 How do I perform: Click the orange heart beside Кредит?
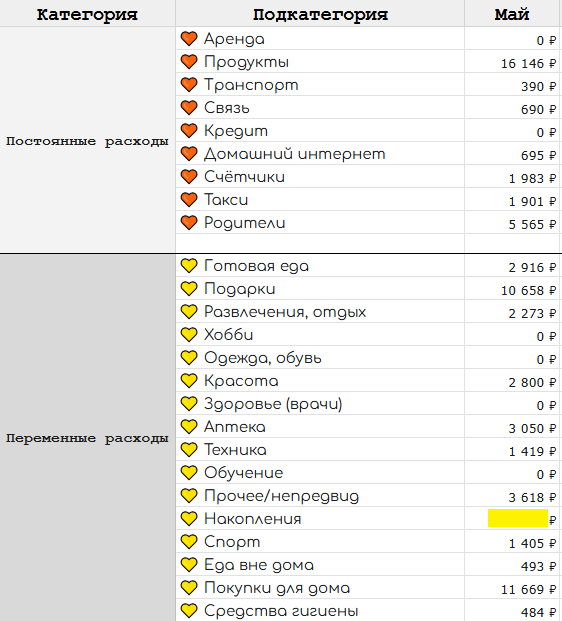(189, 131)
